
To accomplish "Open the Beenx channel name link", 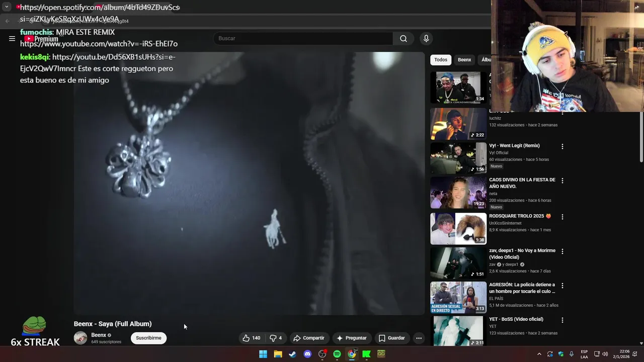I will 99,335.
